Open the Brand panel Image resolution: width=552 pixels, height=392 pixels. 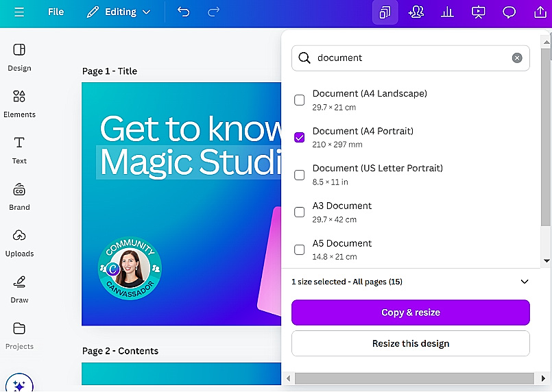click(x=19, y=197)
